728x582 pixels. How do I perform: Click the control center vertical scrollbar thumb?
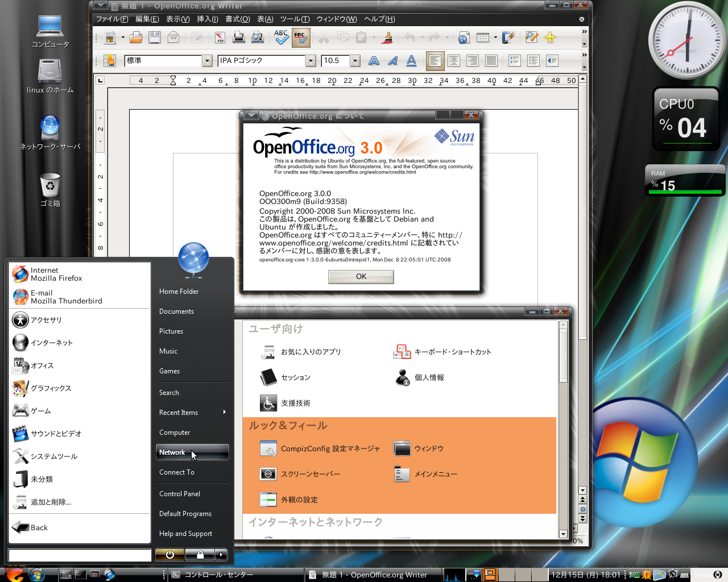coord(563,355)
